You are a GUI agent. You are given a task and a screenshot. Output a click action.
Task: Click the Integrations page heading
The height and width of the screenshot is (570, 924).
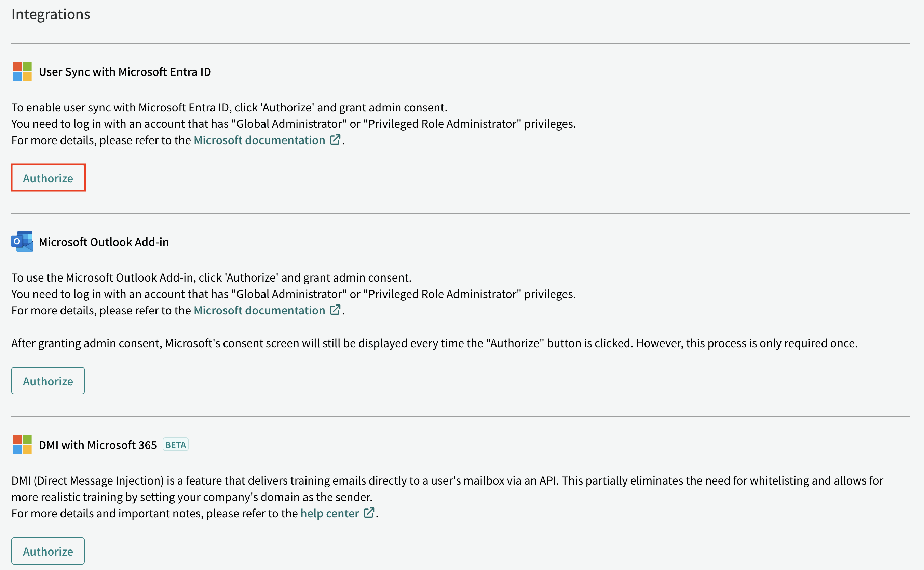tap(51, 14)
